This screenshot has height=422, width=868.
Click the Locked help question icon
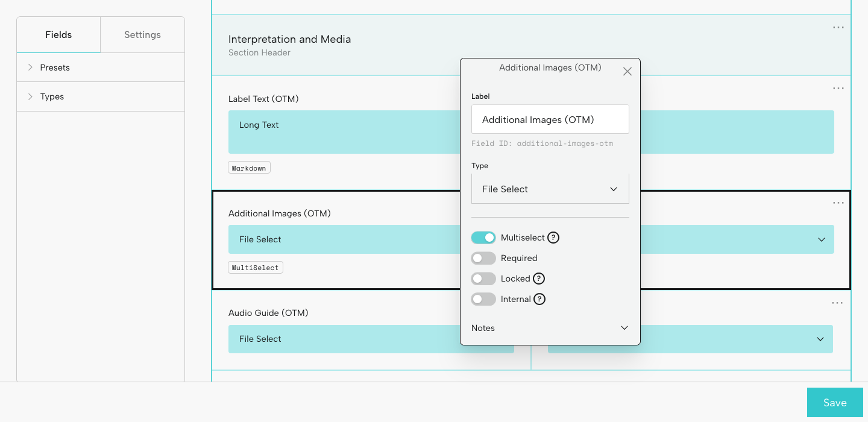pyautogui.click(x=539, y=279)
